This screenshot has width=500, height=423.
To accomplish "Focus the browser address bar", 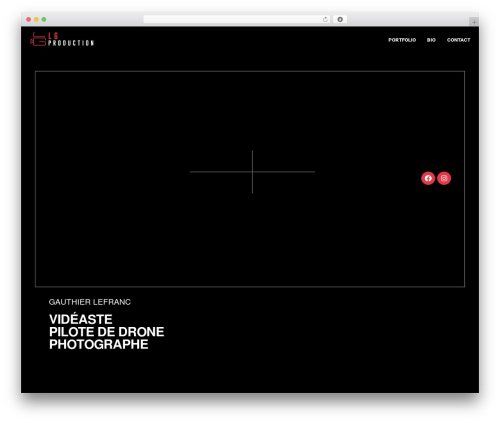I will (237, 20).
